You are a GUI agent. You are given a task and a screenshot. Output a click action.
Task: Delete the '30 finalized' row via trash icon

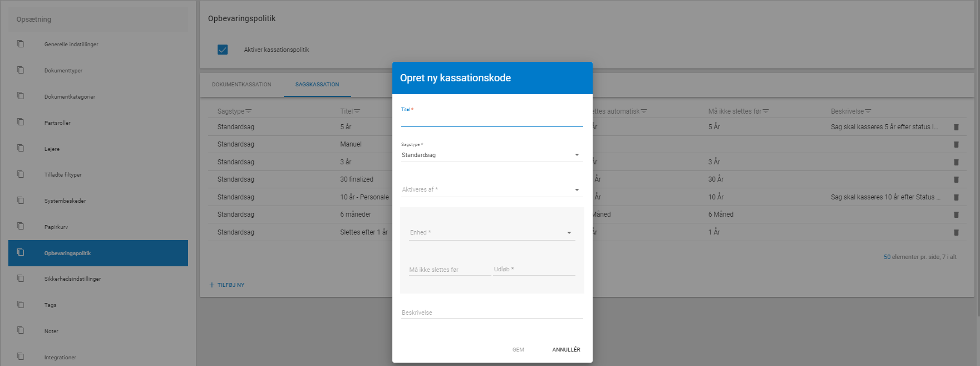coord(957,179)
